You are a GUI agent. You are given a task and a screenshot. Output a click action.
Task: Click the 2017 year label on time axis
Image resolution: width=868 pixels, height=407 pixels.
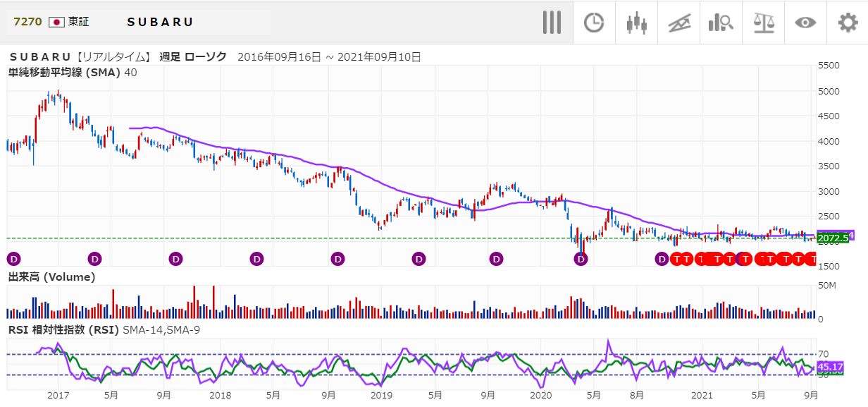click(59, 395)
